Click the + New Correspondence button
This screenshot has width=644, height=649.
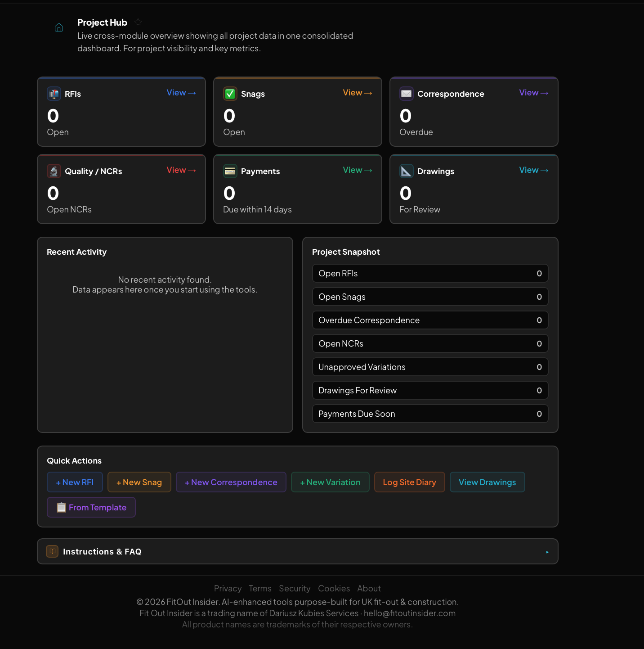tap(231, 482)
